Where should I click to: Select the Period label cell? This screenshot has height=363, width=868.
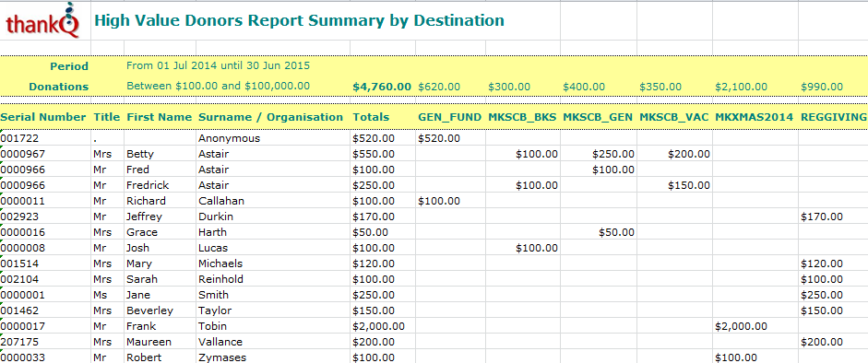click(69, 66)
